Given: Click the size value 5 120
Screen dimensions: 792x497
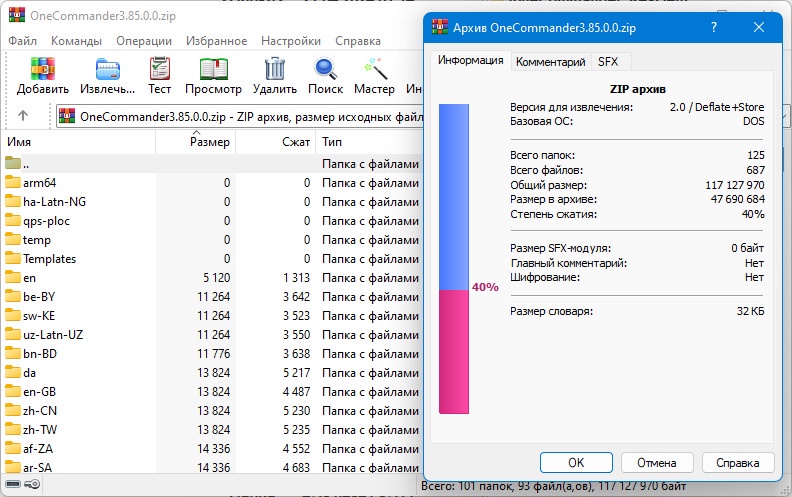Looking at the screenshot, I should [x=216, y=278].
